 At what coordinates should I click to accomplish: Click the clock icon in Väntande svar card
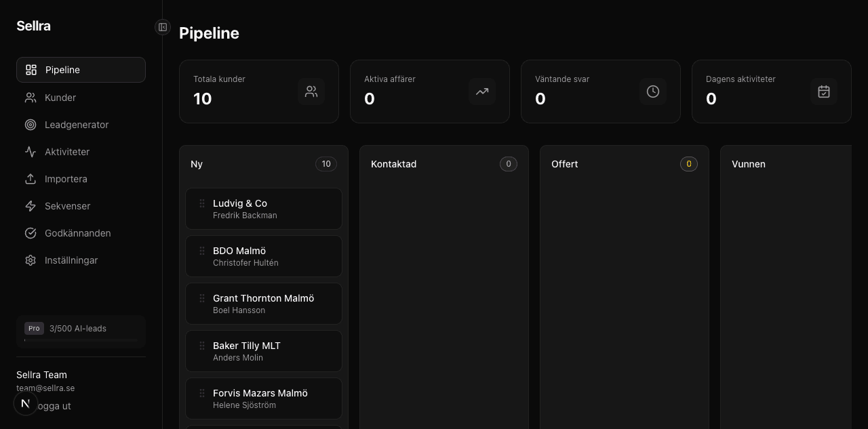[653, 91]
